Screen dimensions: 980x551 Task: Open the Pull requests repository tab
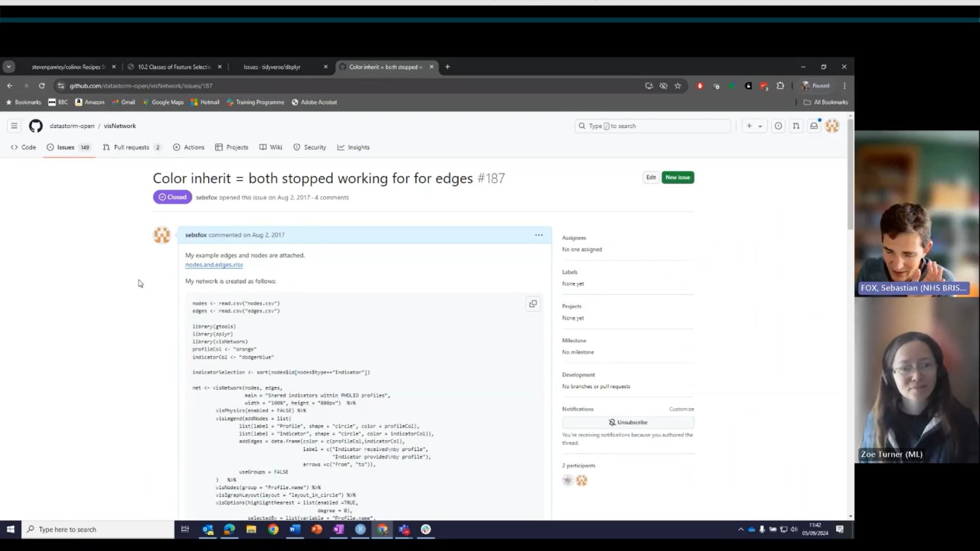pos(132,147)
